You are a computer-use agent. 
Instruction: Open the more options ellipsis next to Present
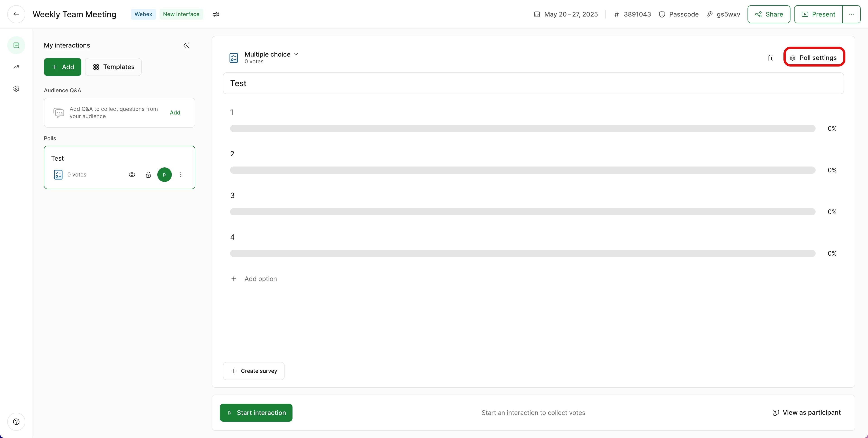click(x=851, y=14)
